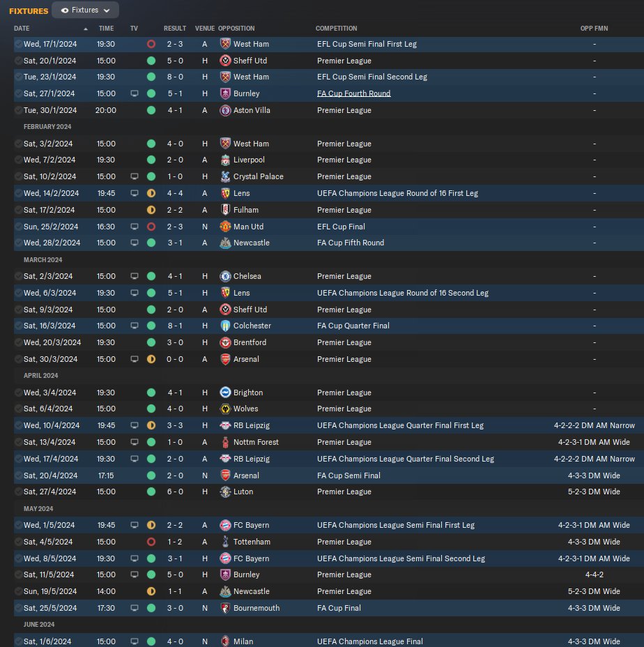Click the Colchester club badge

225,326
